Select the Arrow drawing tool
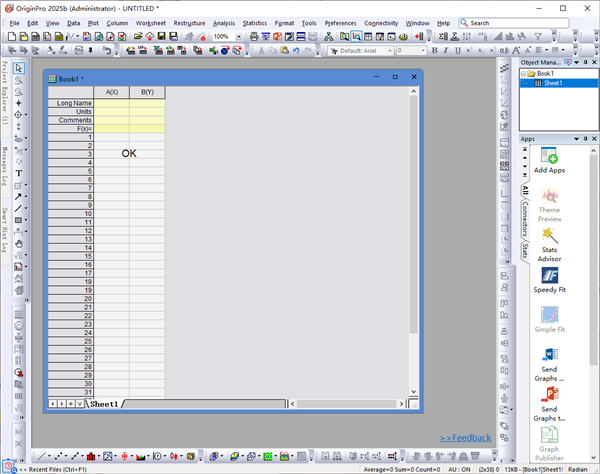Viewport: 600px width, 474px height. (x=18, y=197)
